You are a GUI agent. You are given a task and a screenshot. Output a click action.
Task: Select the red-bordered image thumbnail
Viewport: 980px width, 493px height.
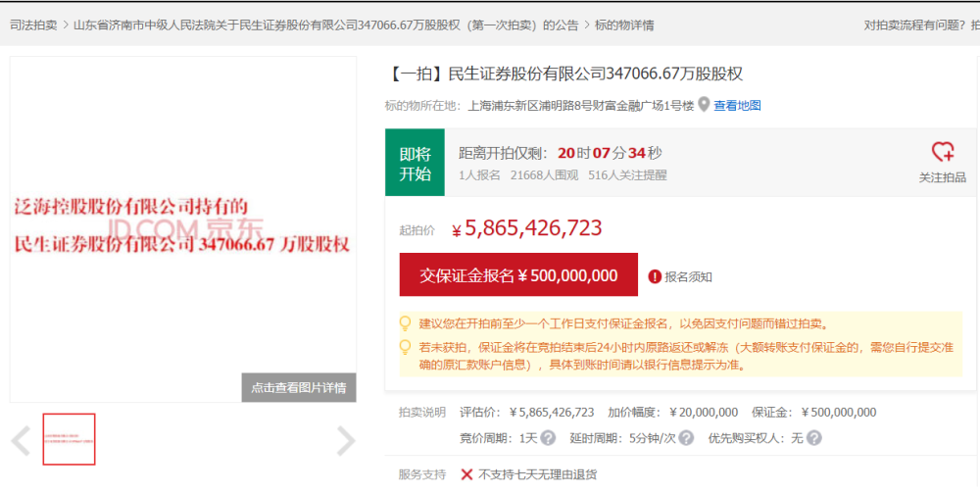pos(69,439)
